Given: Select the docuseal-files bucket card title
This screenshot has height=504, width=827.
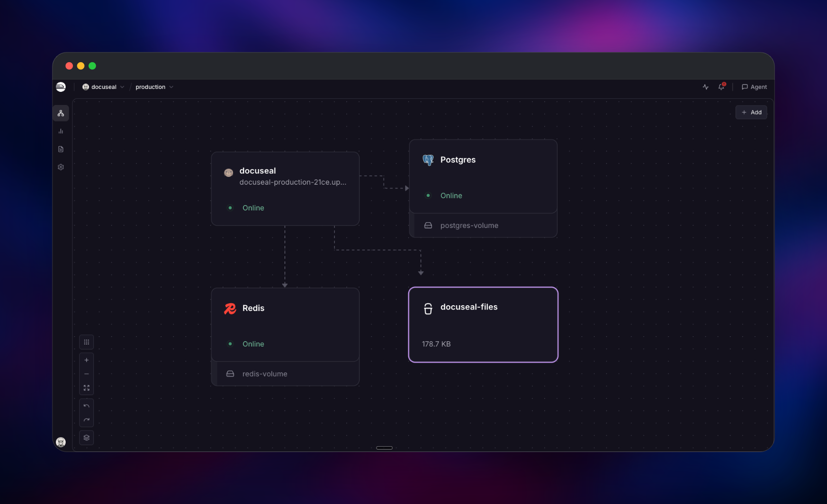Looking at the screenshot, I should 469,307.
